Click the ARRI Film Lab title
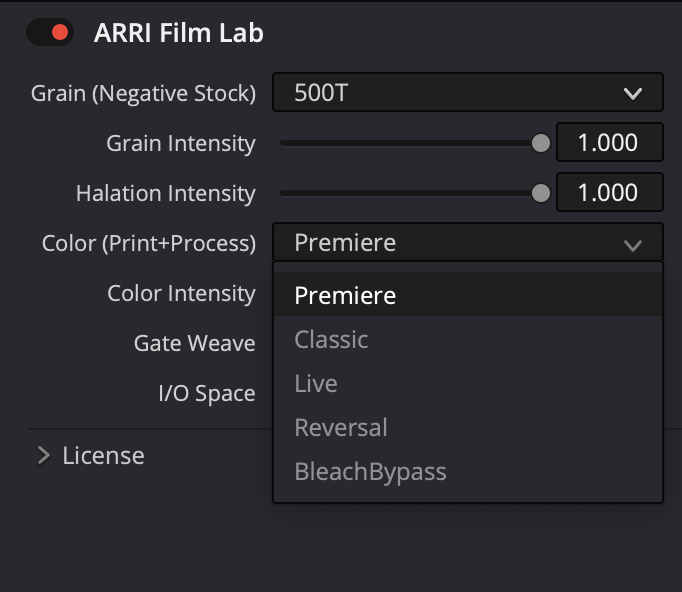 [x=178, y=33]
